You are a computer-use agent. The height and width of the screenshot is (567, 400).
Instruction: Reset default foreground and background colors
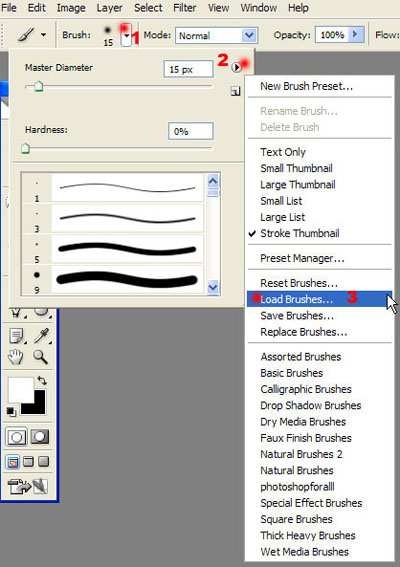tap(11, 412)
